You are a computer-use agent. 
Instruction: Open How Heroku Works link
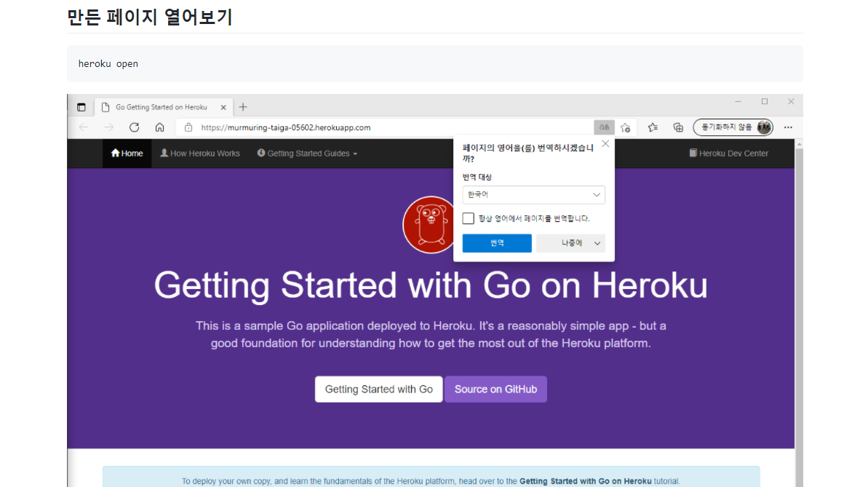[x=200, y=154]
